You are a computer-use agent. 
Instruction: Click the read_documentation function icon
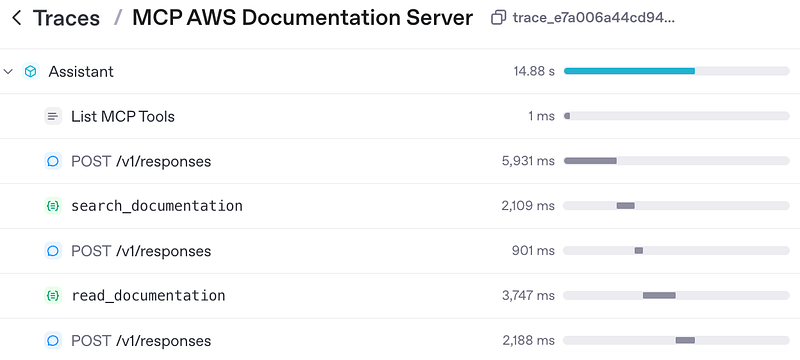click(53, 296)
